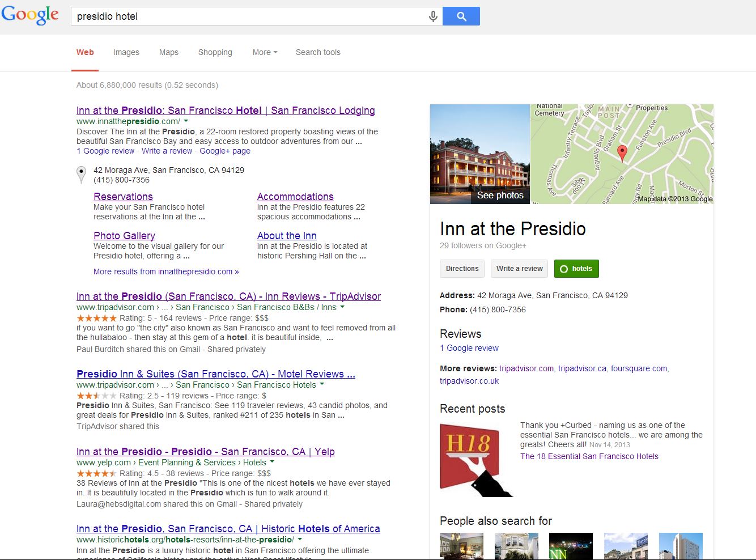
Task: Switch to the Maps tab
Action: point(168,52)
